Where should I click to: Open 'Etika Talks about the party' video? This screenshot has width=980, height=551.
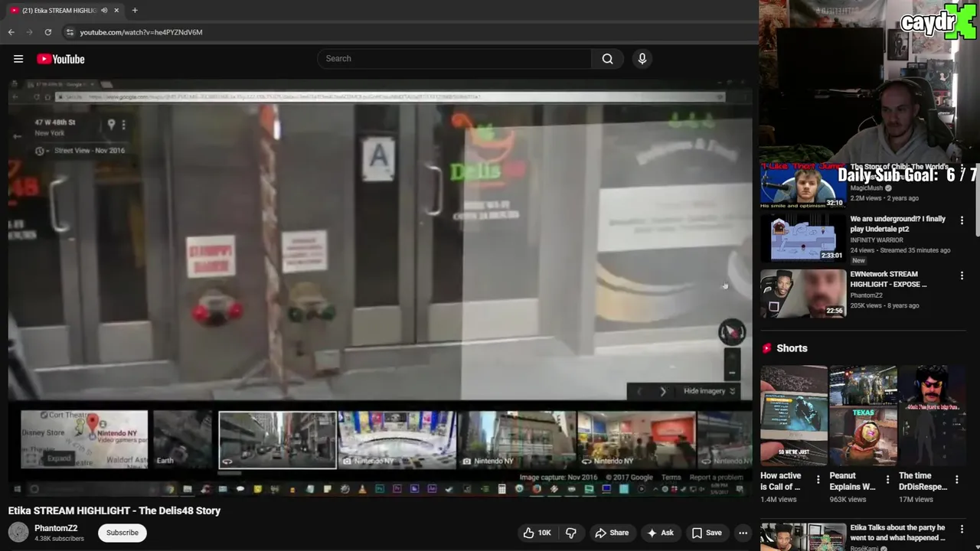[897, 532]
